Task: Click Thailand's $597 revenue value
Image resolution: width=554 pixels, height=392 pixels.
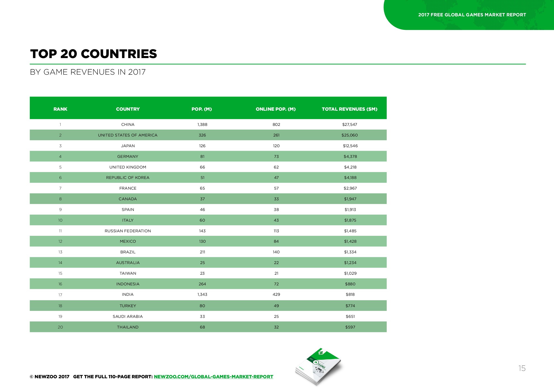Action: 350,327
